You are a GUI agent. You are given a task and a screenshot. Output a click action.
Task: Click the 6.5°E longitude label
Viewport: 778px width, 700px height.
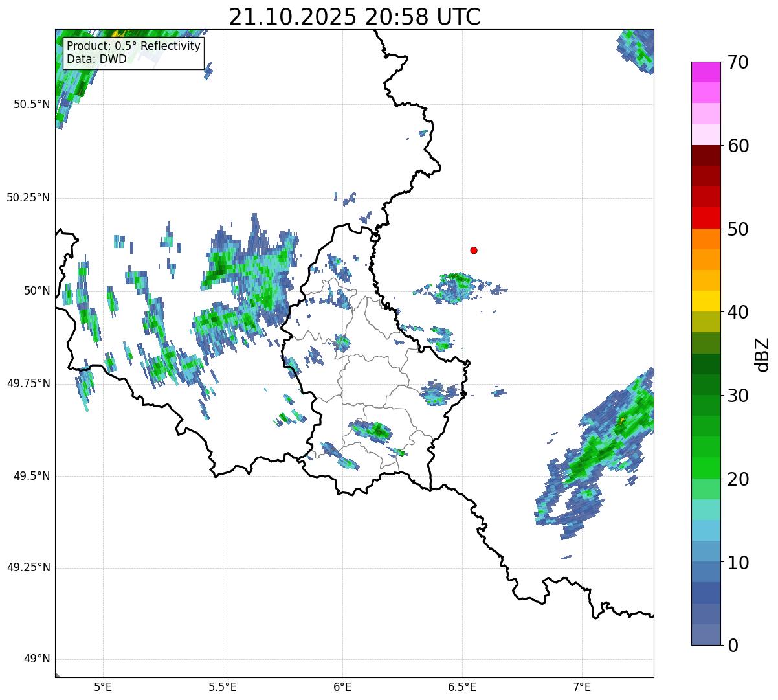[462, 686]
